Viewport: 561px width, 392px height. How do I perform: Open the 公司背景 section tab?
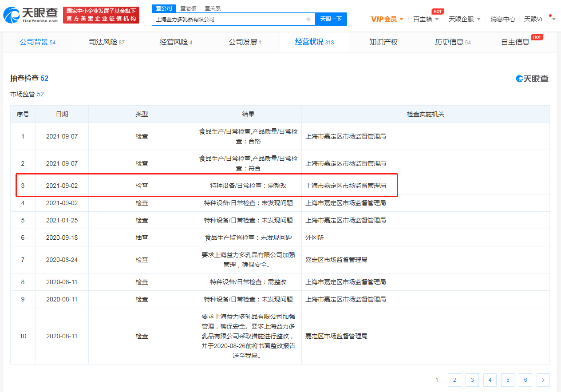pyautogui.click(x=38, y=42)
